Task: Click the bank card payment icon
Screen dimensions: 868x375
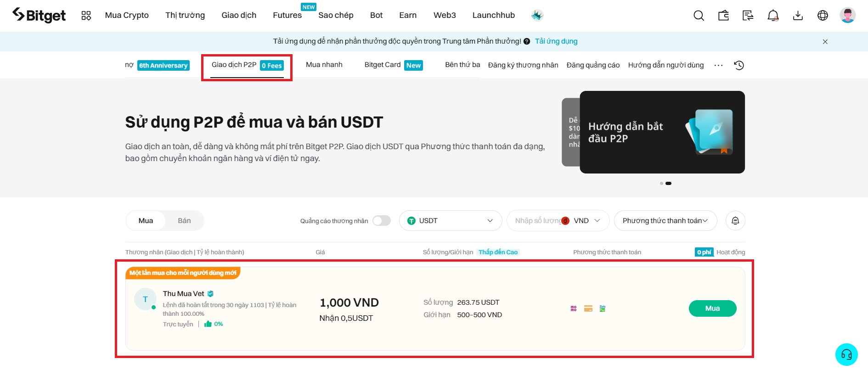Action: [588, 308]
